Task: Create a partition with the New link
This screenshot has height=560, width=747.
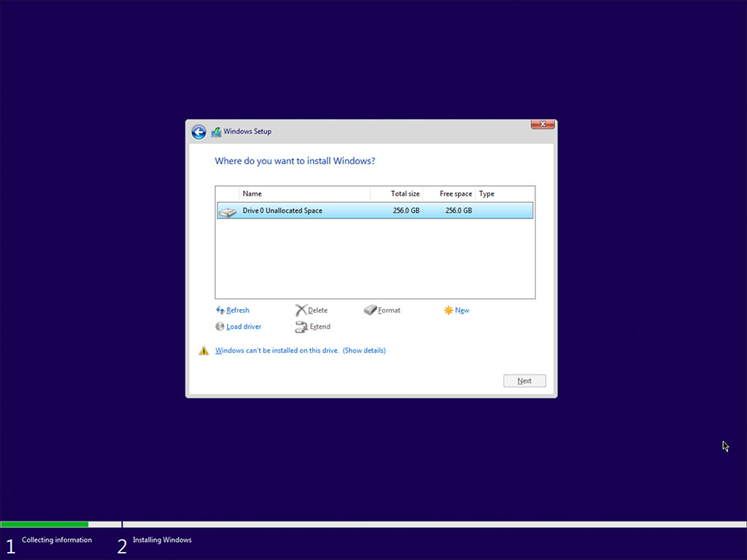Action: 462,311
